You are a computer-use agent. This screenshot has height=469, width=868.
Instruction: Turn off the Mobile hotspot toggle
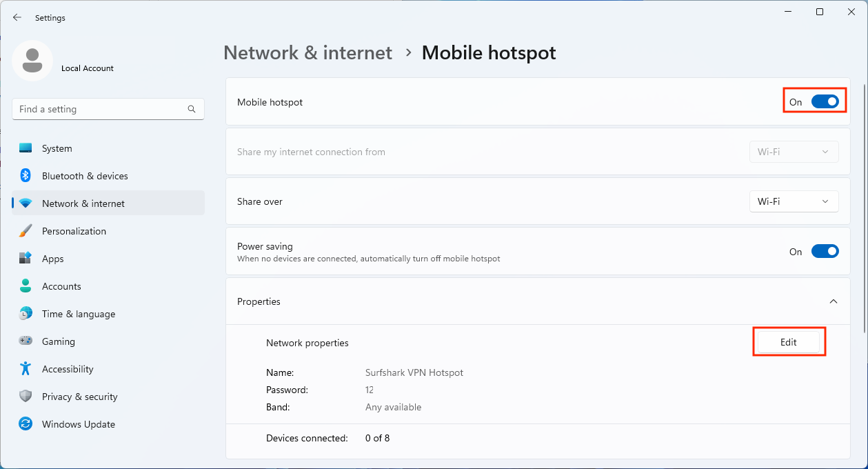825,102
